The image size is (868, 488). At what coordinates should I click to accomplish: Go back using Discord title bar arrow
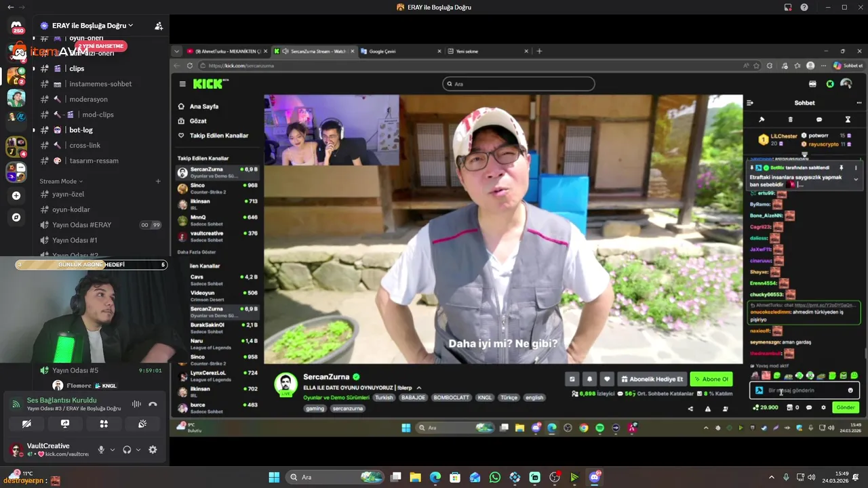click(x=10, y=7)
